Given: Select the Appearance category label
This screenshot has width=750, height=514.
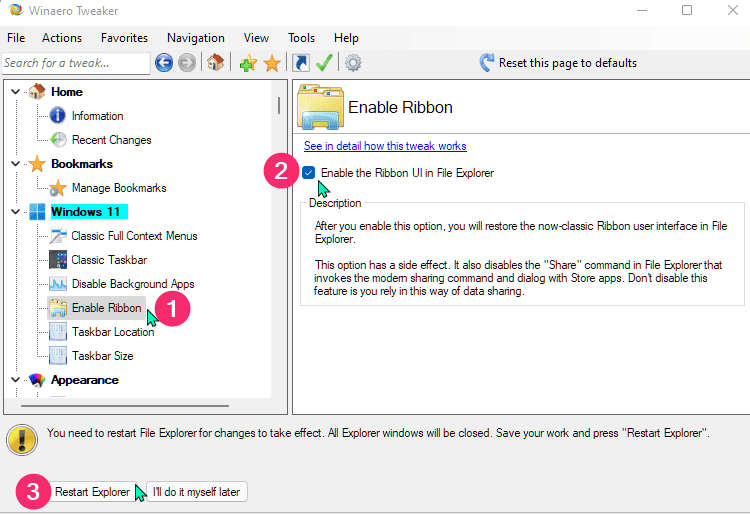Looking at the screenshot, I should (85, 380).
